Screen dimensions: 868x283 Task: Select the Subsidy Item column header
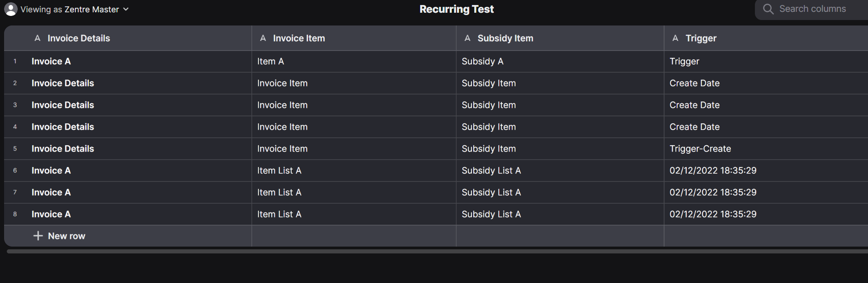pyautogui.click(x=560, y=38)
